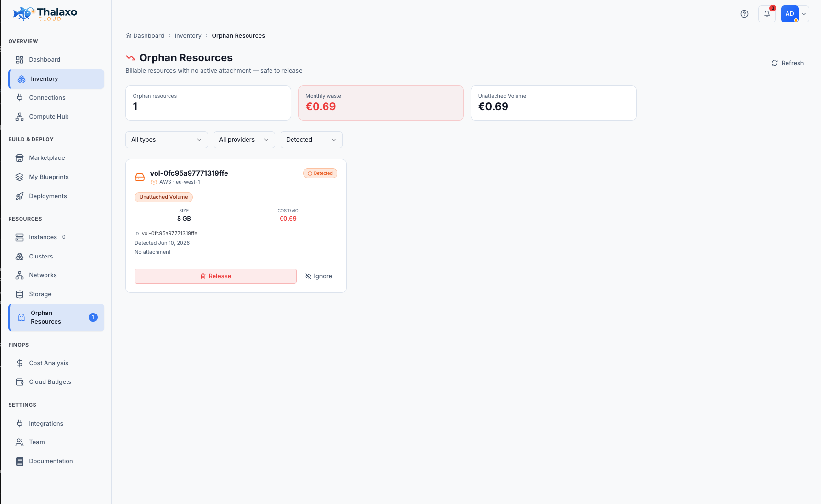The width and height of the screenshot is (821, 504).
Task: Go to Dashboard in sidebar
Action: pos(56,60)
